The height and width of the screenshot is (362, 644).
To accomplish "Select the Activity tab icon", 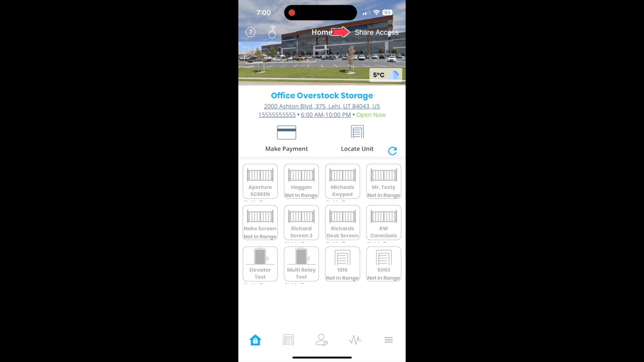I will [x=355, y=340].
